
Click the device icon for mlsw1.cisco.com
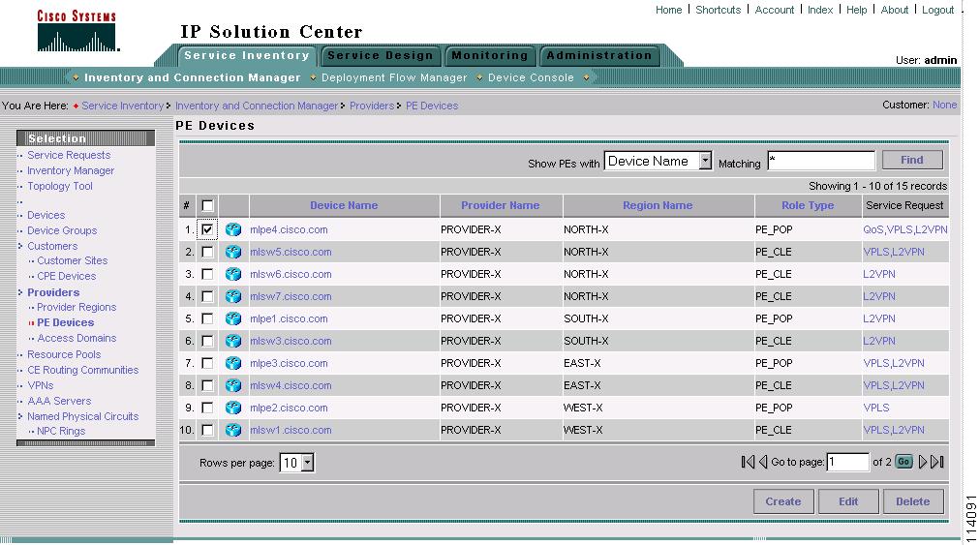click(x=233, y=430)
